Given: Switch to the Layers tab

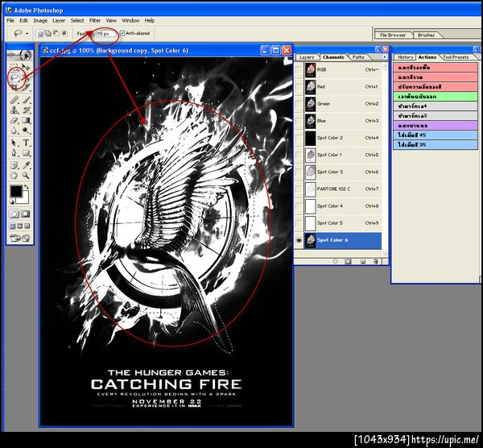Looking at the screenshot, I should (x=307, y=57).
